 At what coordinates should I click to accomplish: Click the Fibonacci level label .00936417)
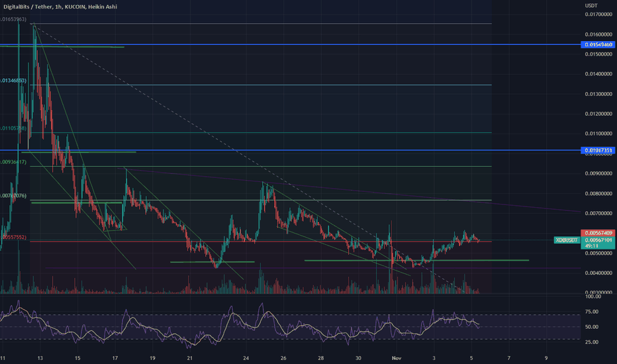(13, 161)
